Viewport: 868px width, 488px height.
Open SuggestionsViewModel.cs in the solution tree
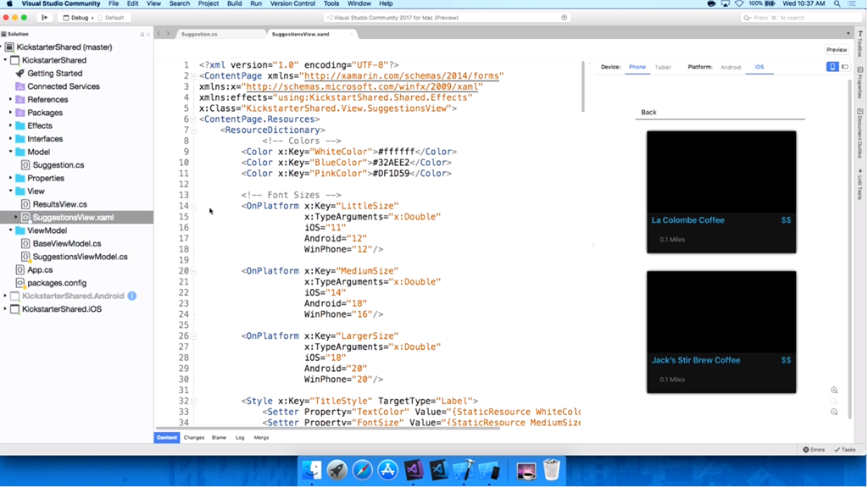coord(80,257)
